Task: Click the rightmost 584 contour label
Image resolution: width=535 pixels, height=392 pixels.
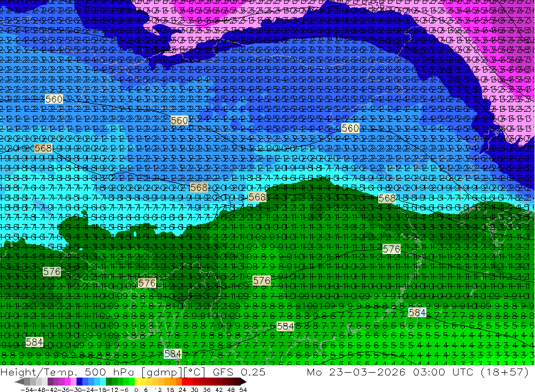Action: pos(417,312)
